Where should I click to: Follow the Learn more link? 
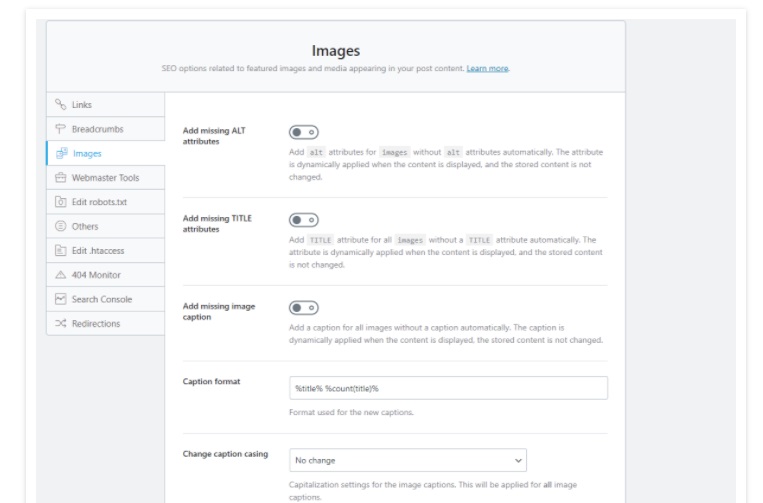(x=487, y=69)
